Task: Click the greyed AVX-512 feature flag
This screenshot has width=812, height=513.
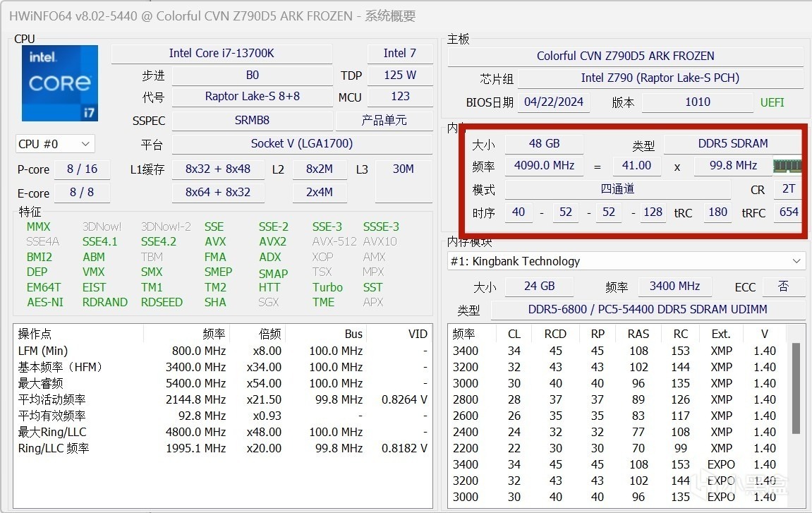Action: pos(334,242)
